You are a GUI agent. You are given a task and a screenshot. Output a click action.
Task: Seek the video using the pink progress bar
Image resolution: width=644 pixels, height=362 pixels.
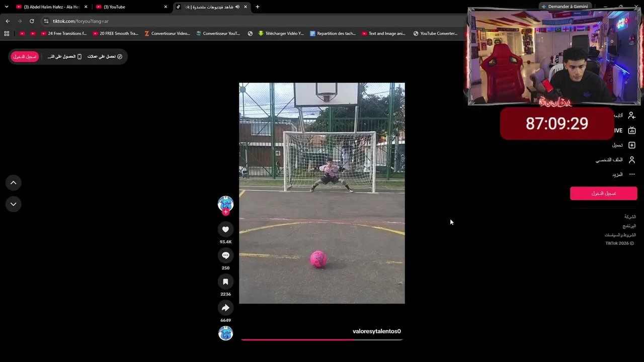point(322,340)
